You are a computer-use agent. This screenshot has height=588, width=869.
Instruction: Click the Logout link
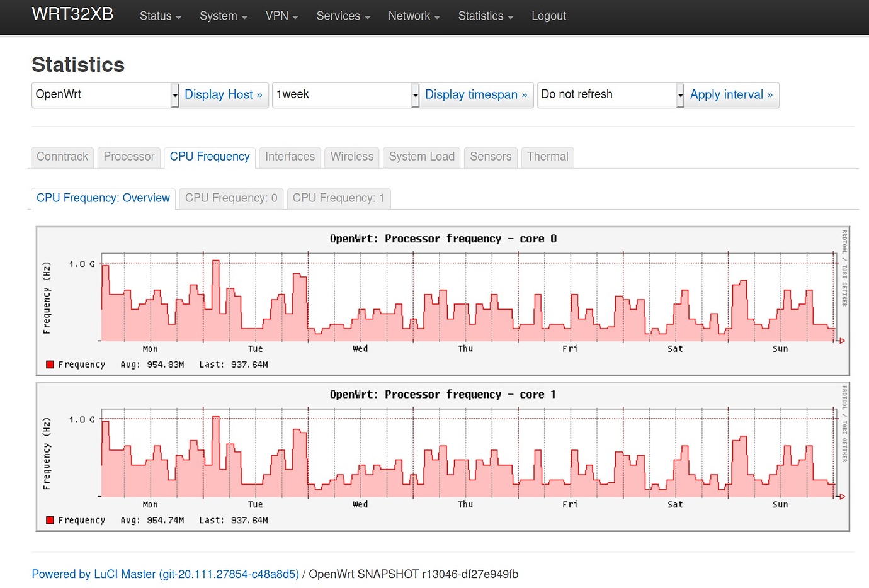point(548,16)
